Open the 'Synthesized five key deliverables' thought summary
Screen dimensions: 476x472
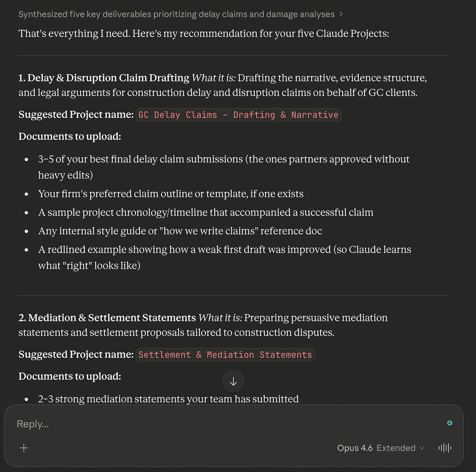point(177,14)
